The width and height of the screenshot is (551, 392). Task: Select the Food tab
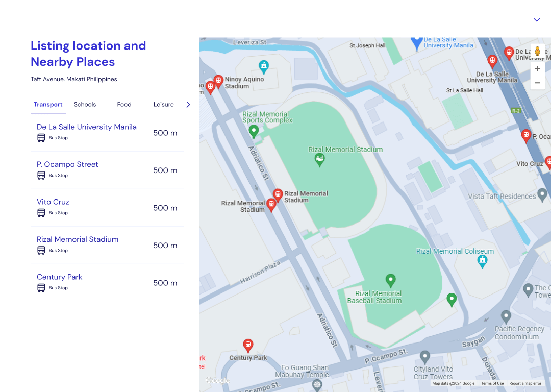coord(124,105)
